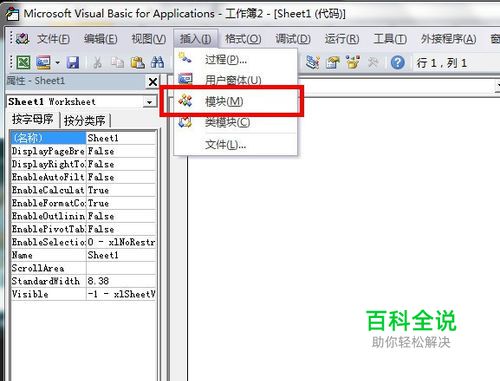This screenshot has width=500, height=381.
Task: Click the 插入(I) menu
Action: [x=195, y=39]
